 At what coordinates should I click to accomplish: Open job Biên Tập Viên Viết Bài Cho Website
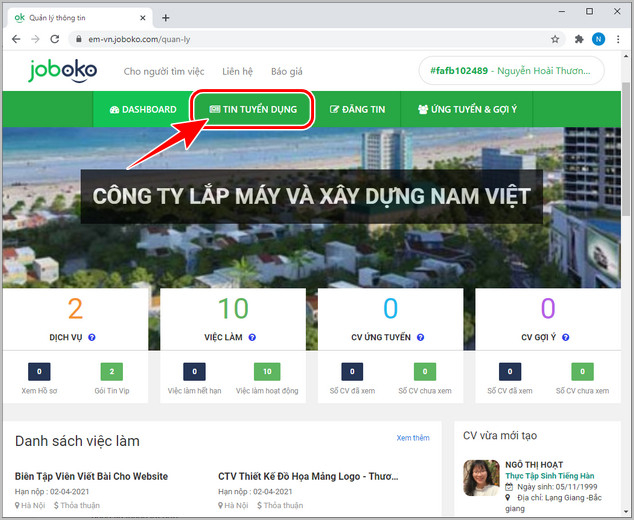point(91,476)
